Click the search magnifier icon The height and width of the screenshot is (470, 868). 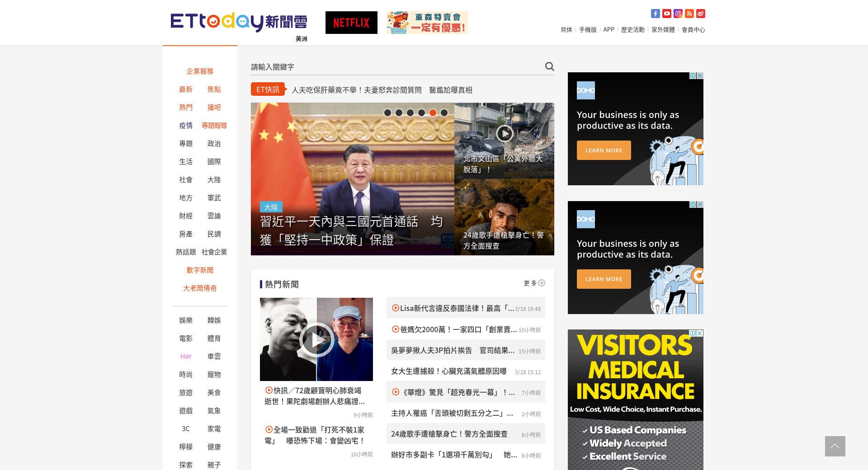[x=549, y=66]
